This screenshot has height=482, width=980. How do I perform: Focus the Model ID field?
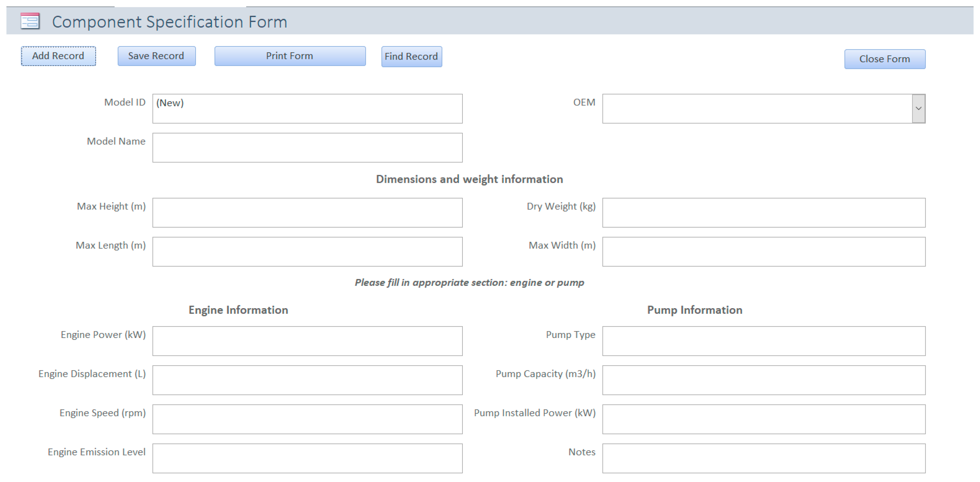(x=307, y=109)
